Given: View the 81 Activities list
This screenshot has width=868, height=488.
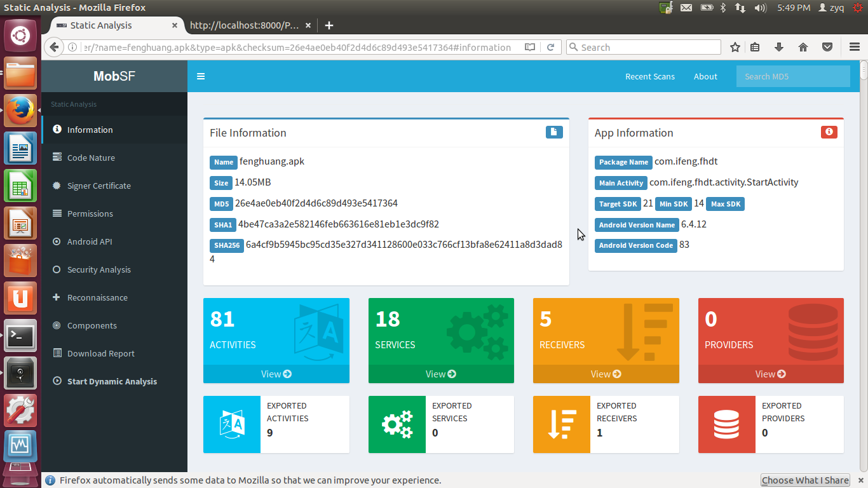Looking at the screenshot, I should tap(276, 374).
